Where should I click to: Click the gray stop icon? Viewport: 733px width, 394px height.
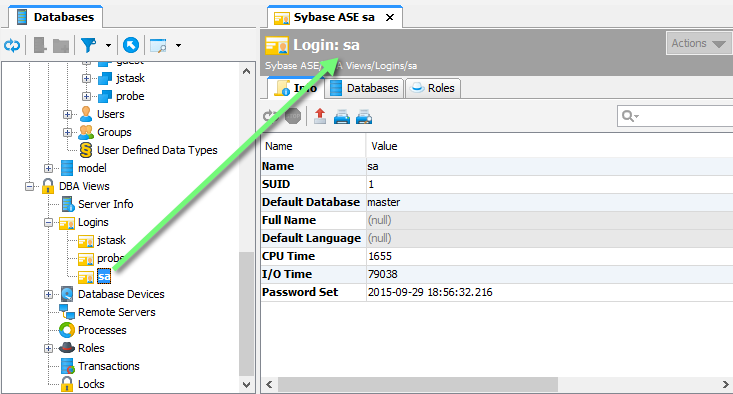pos(293,116)
